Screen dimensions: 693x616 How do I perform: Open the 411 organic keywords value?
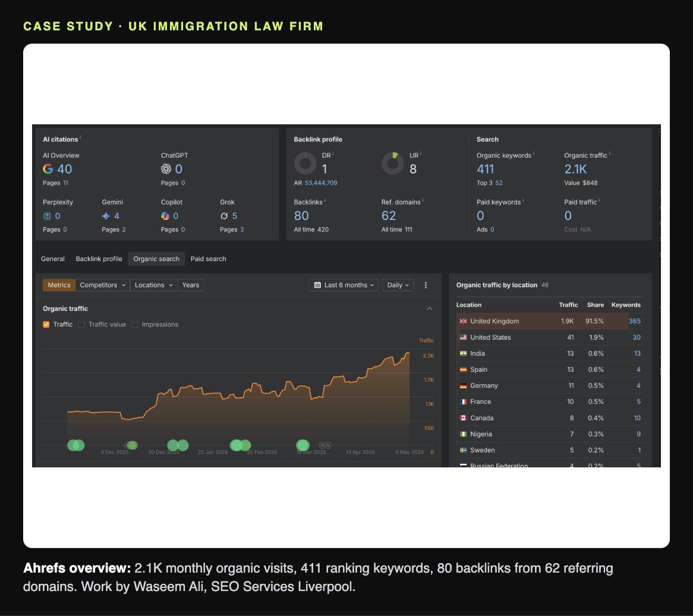[485, 169]
